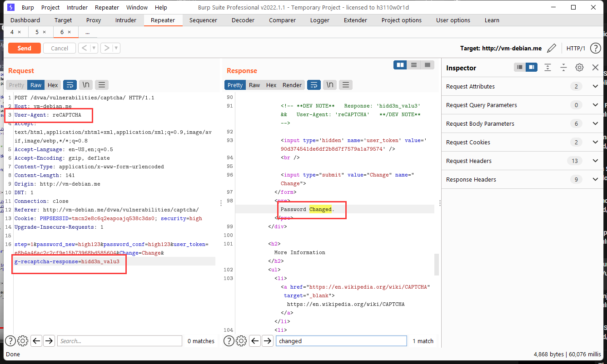Open the Response pane hamburger menu icon
The width and height of the screenshot is (607, 364).
[x=346, y=85]
